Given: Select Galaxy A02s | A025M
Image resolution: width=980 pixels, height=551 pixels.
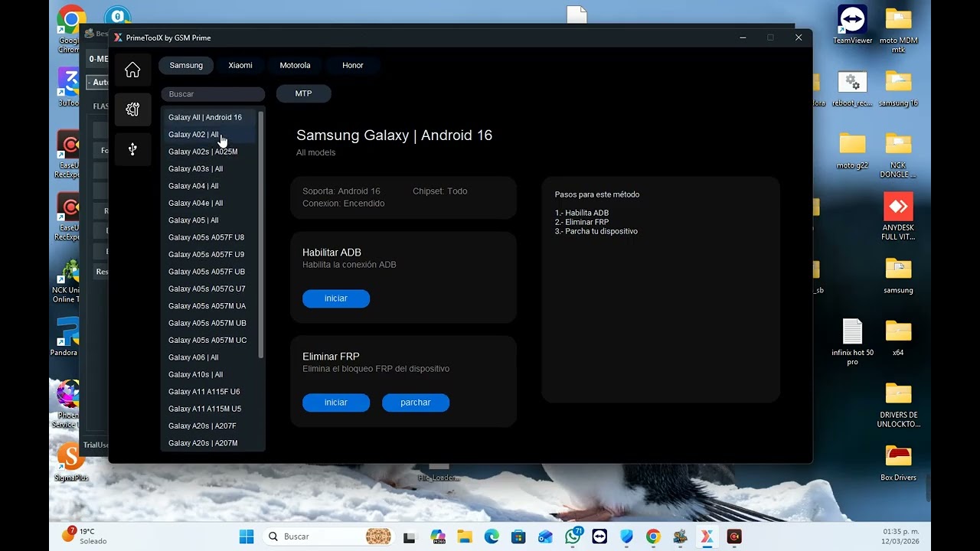Looking at the screenshot, I should point(210,152).
